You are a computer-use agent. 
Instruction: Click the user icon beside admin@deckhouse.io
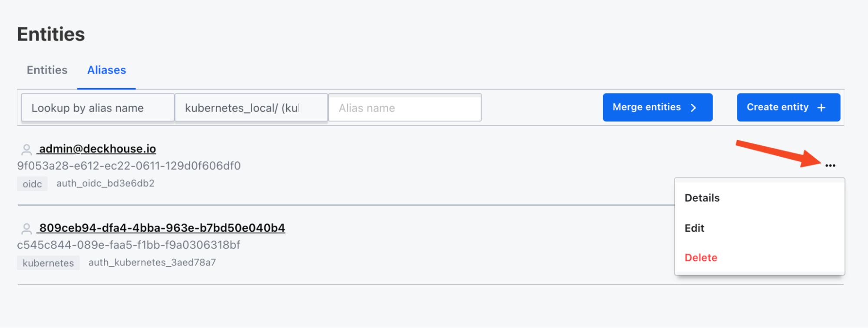26,150
